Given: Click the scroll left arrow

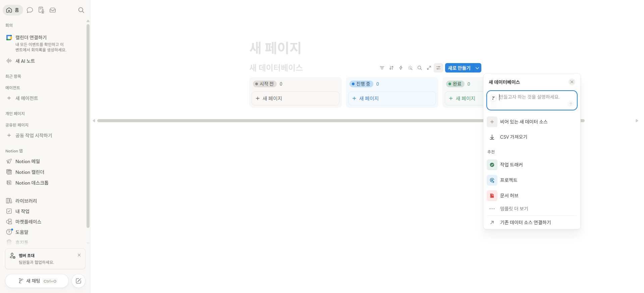Looking at the screenshot, I should tap(94, 121).
